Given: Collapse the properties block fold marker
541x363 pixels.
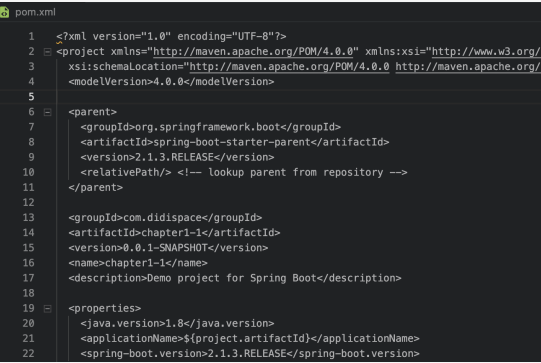Looking at the screenshot, I should click(x=48, y=309).
